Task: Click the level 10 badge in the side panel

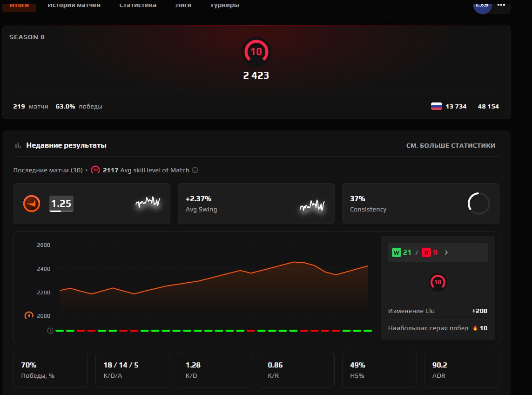Action: (x=438, y=282)
